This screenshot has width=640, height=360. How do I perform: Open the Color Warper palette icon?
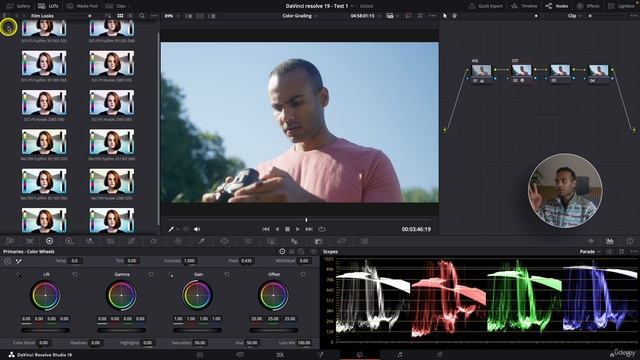178,241
